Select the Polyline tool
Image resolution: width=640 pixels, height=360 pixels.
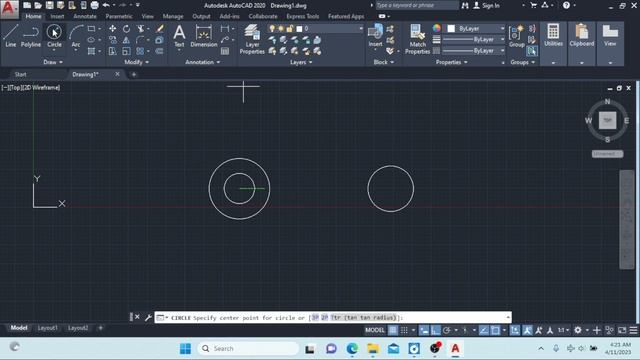pos(31,36)
